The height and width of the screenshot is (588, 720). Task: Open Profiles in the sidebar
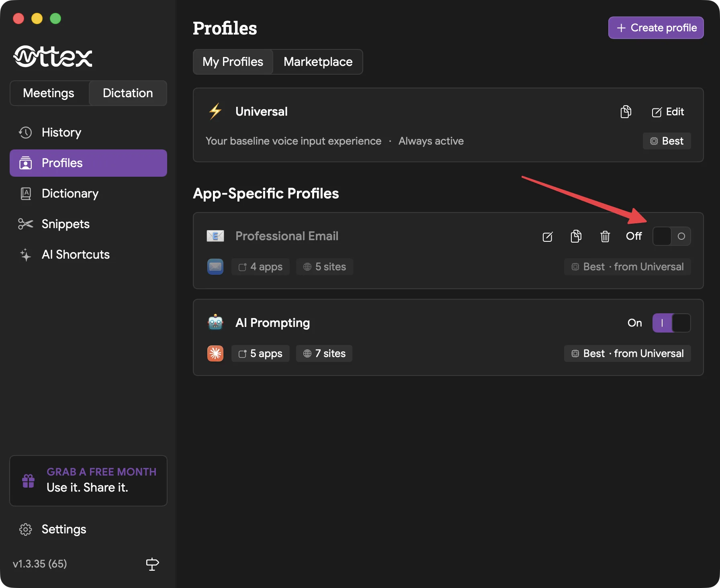[88, 163]
